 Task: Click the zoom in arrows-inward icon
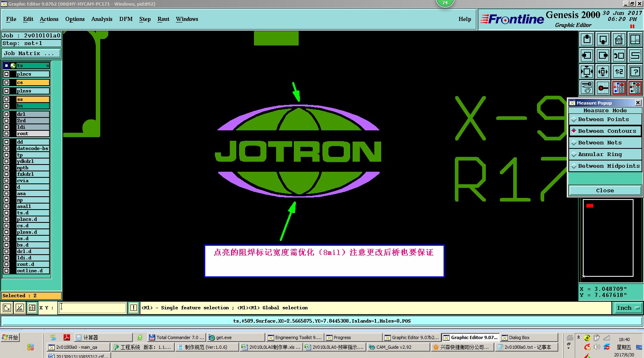[587, 72]
